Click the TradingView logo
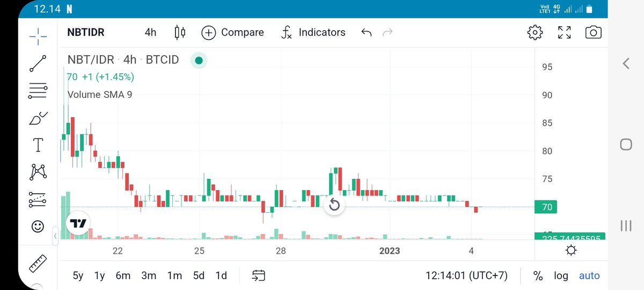Viewport: 644px width, 290px height. click(78, 223)
